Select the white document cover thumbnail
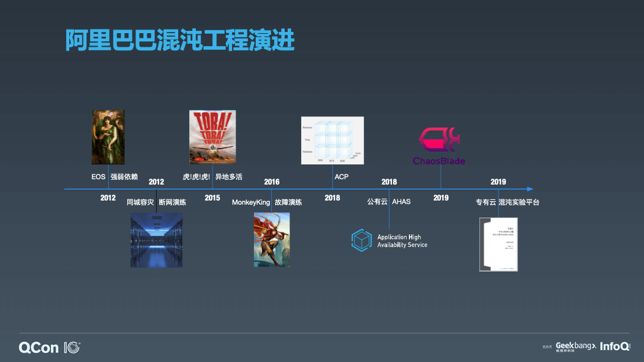The image size is (644, 362). [498, 244]
